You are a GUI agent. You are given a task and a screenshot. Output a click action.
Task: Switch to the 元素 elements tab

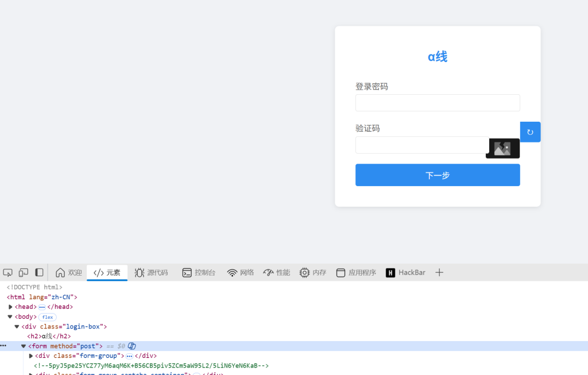tap(107, 273)
